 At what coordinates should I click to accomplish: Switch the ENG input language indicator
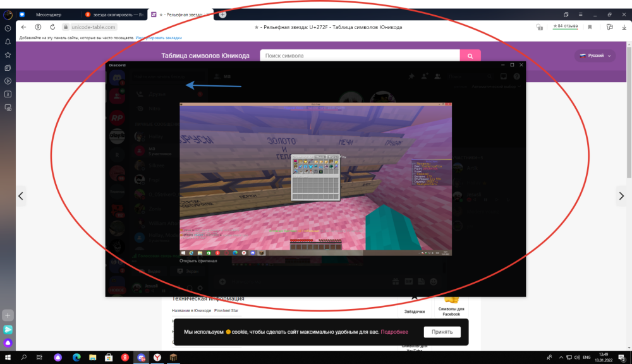pyautogui.click(x=586, y=357)
